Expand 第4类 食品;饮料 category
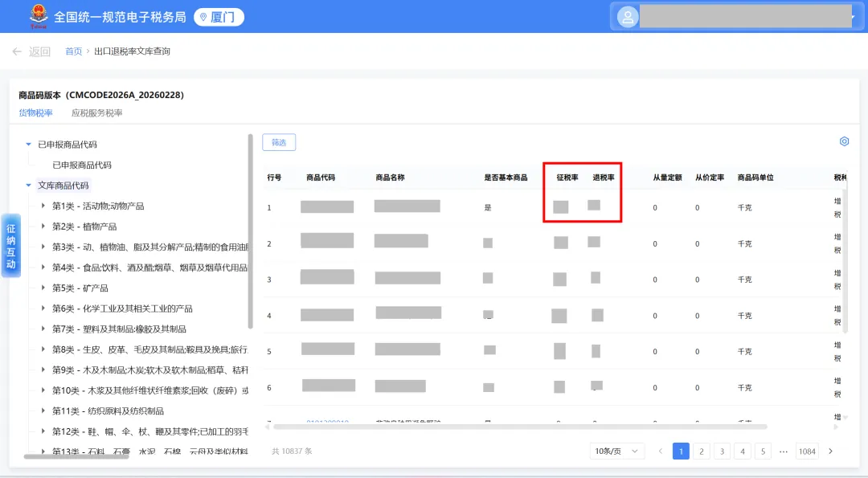Image resolution: width=868 pixels, height=478 pixels. [43, 268]
